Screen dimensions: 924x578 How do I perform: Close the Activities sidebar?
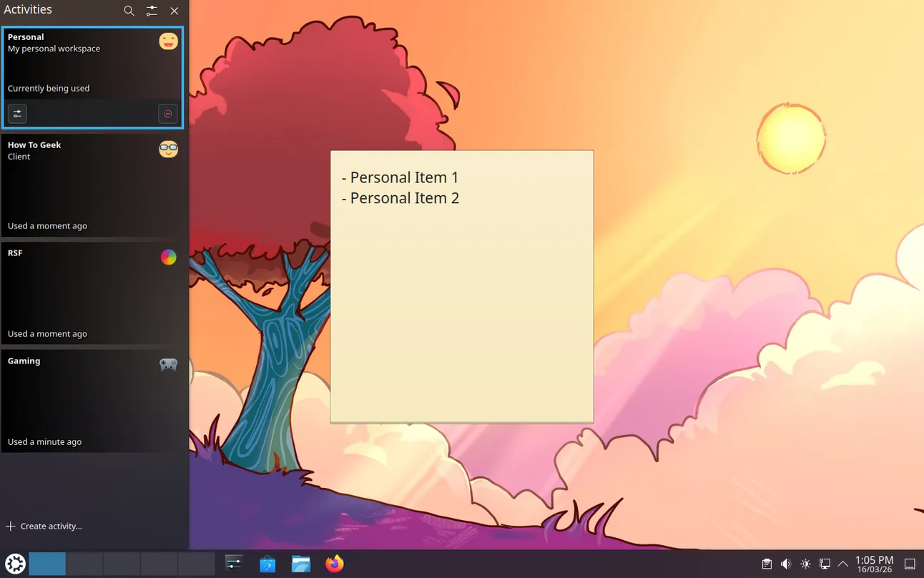[175, 11]
